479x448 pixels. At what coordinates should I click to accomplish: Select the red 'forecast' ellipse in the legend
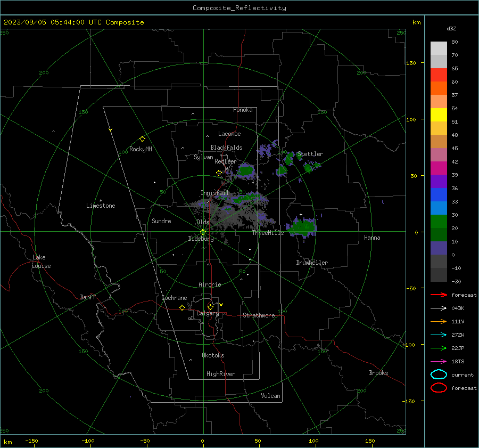439,388
